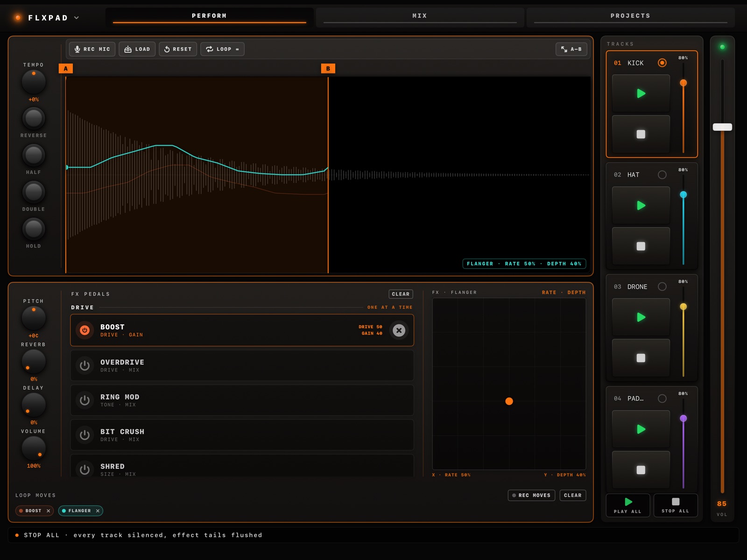
Task: Click STOP ALL tracks
Action: pos(676,505)
